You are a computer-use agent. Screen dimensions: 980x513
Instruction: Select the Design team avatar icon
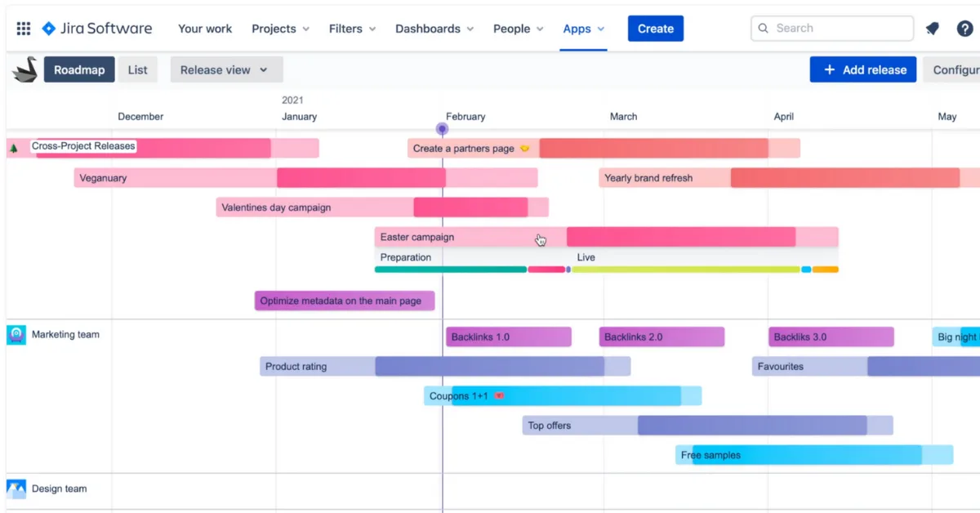pos(17,488)
